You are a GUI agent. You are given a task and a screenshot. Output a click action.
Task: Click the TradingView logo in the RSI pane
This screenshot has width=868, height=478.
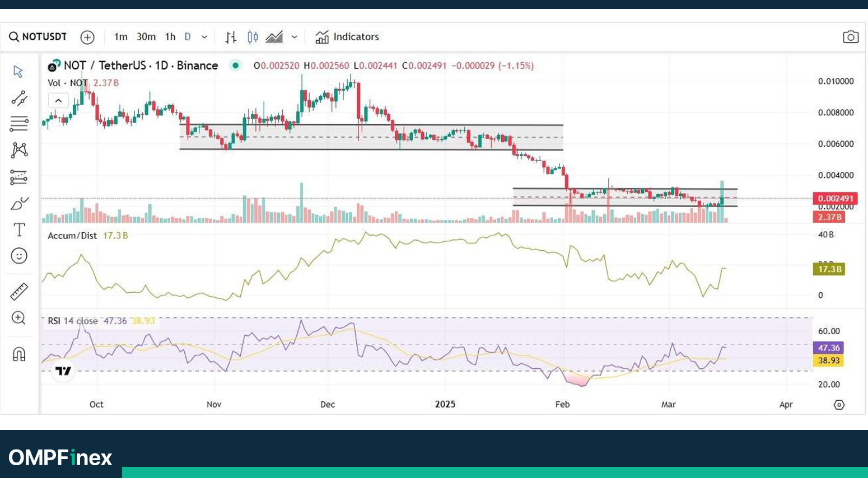pyautogui.click(x=63, y=371)
